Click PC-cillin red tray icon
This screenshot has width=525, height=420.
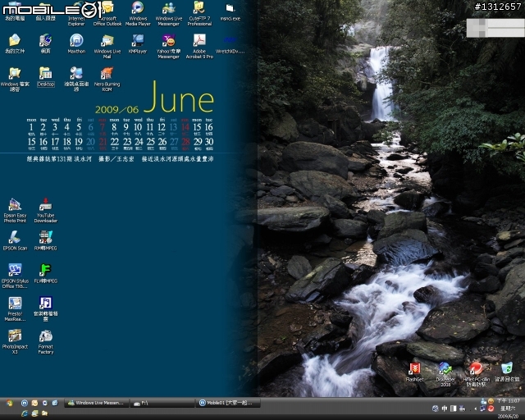pos(491,409)
